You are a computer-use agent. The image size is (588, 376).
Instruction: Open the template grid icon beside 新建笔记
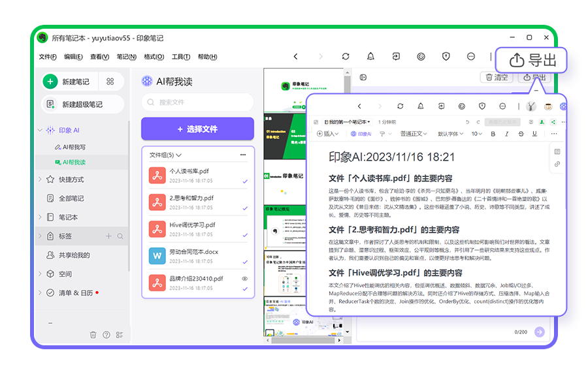[x=110, y=81]
